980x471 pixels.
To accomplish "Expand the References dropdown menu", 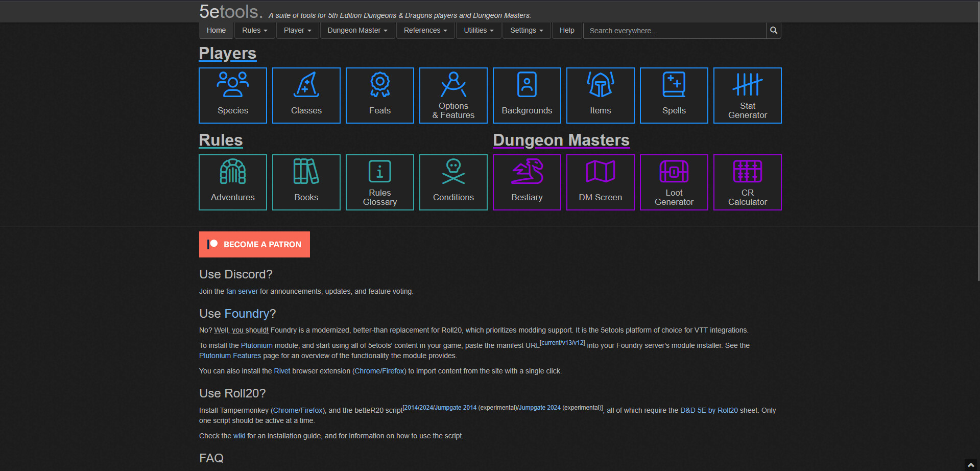I will click(x=425, y=31).
